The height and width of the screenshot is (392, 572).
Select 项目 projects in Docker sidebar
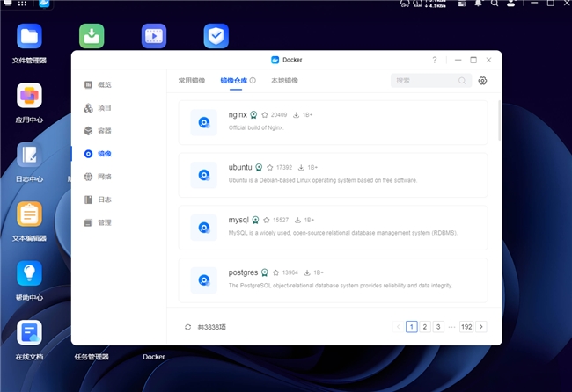tap(98, 108)
